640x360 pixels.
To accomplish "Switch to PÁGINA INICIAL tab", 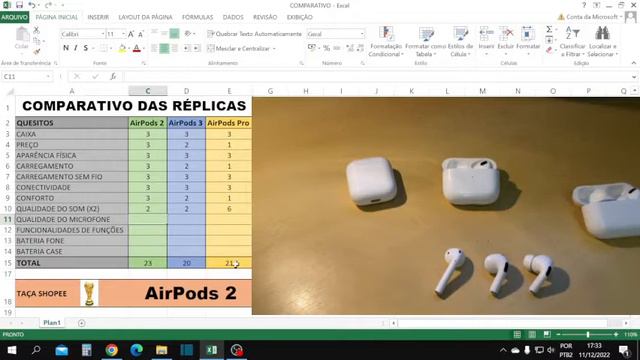I will [56, 17].
